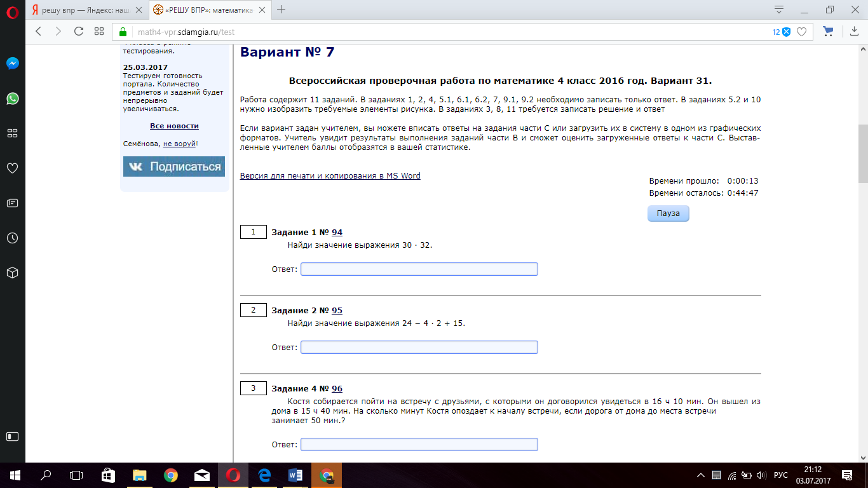Viewport: 868px width, 488px height.
Task: Open Windows taskbar search
Action: 46,474
